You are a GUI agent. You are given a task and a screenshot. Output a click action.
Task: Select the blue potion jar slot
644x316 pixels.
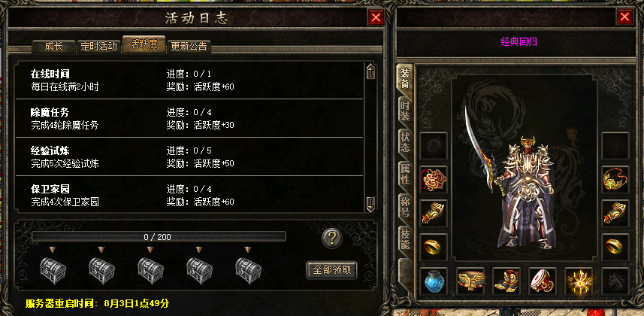[x=434, y=281]
